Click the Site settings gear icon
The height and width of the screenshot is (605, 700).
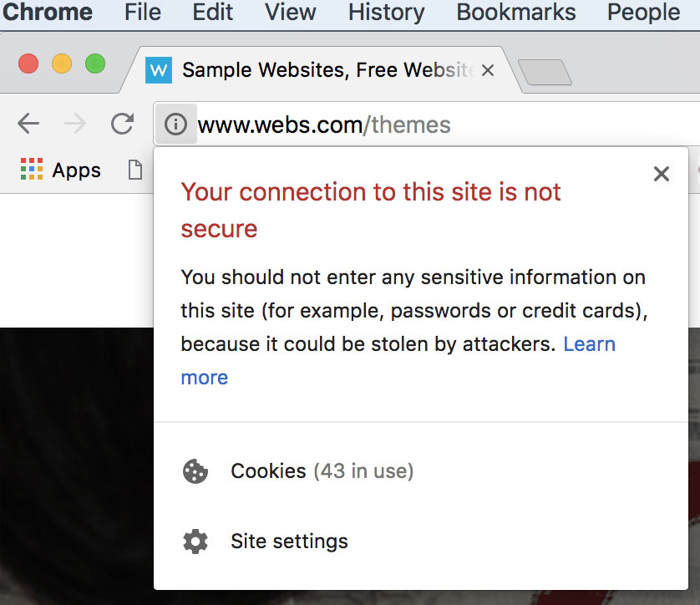point(195,541)
